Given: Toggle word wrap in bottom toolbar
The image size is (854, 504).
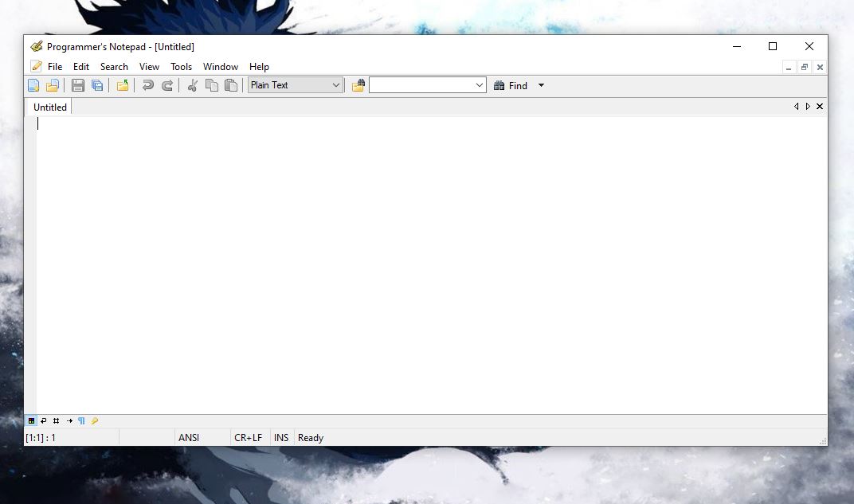Looking at the screenshot, I should [x=44, y=420].
